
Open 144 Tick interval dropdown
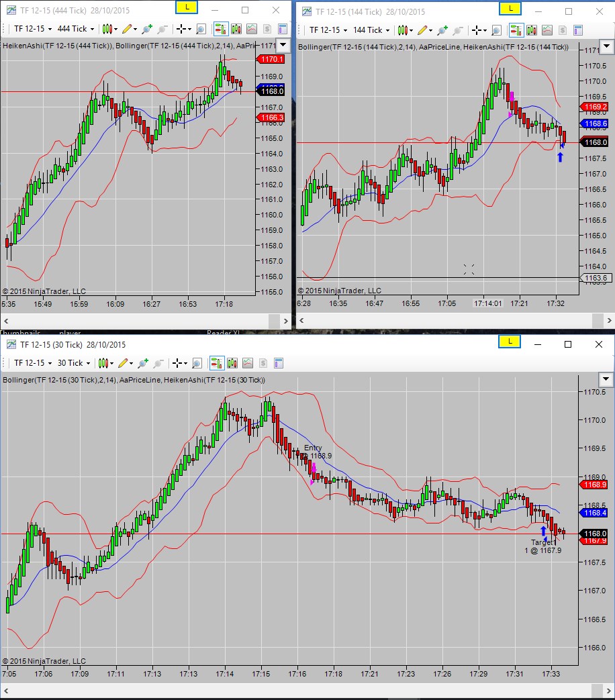[371, 30]
